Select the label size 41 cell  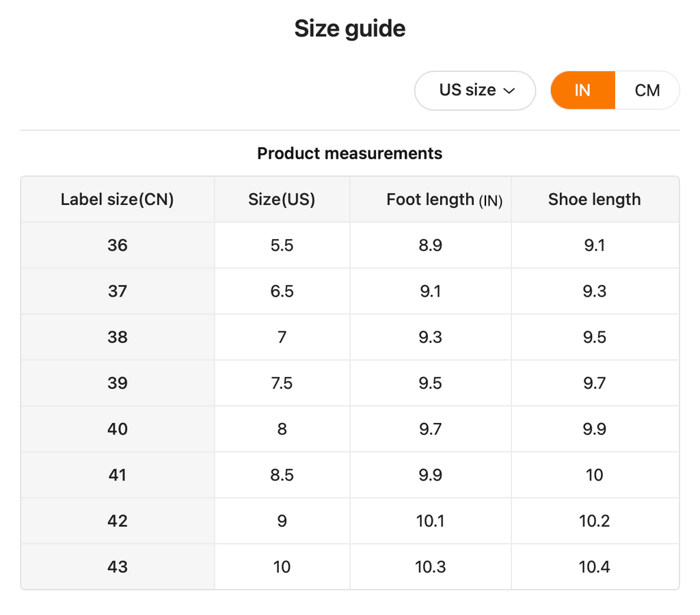click(117, 475)
